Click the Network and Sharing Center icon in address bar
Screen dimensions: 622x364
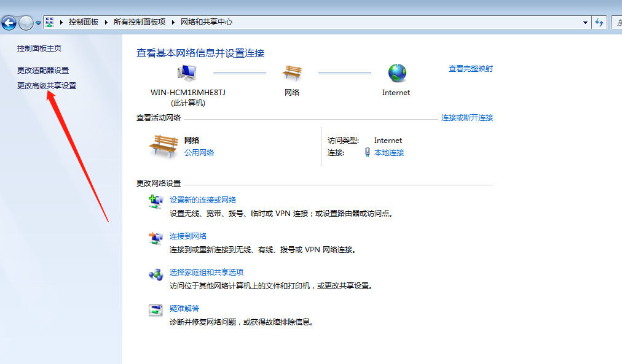click(x=49, y=22)
